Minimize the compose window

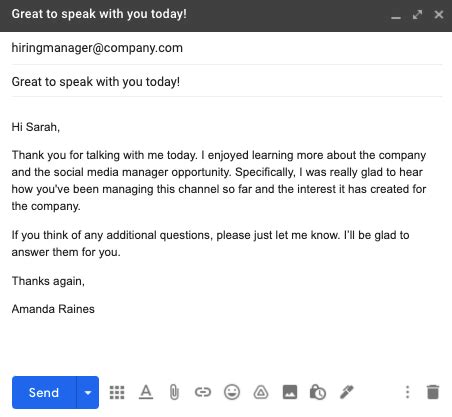[x=396, y=15]
